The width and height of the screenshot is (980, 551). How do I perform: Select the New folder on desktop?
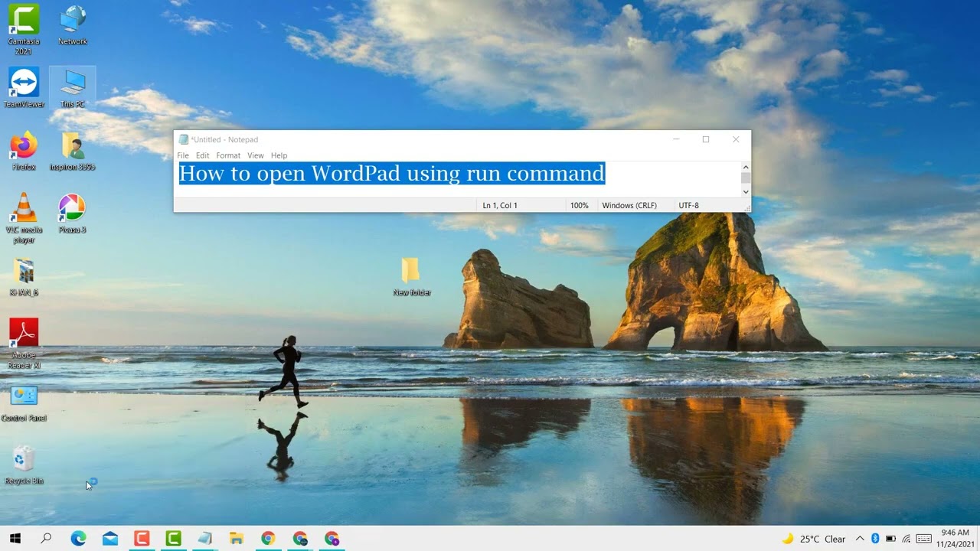(x=412, y=276)
